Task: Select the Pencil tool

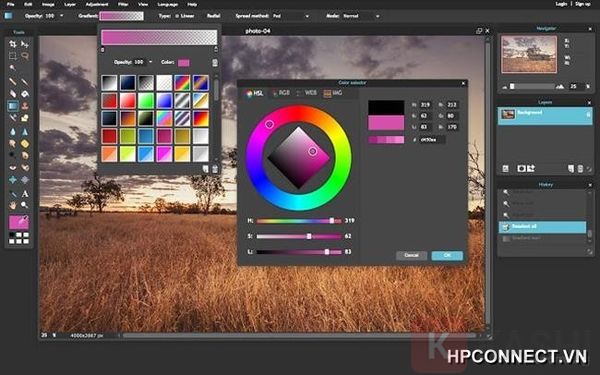Action: (x=13, y=82)
